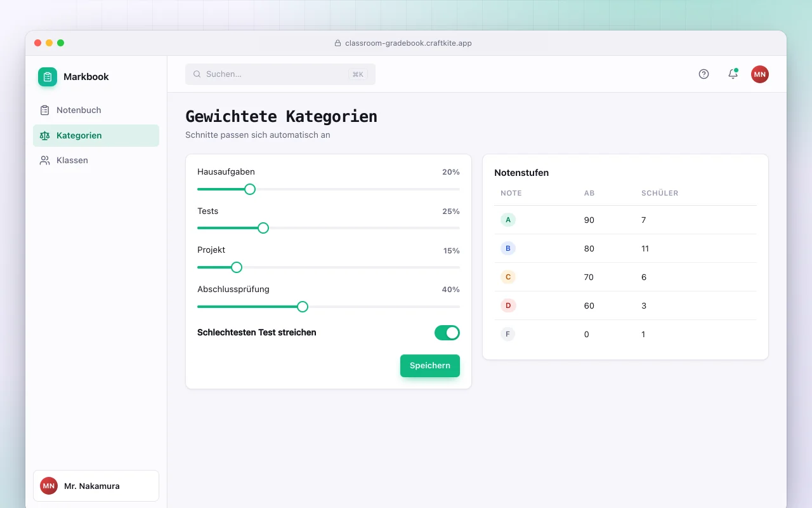Click the Speichern button
Viewport: 812px width, 508px height.
[x=430, y=366]
